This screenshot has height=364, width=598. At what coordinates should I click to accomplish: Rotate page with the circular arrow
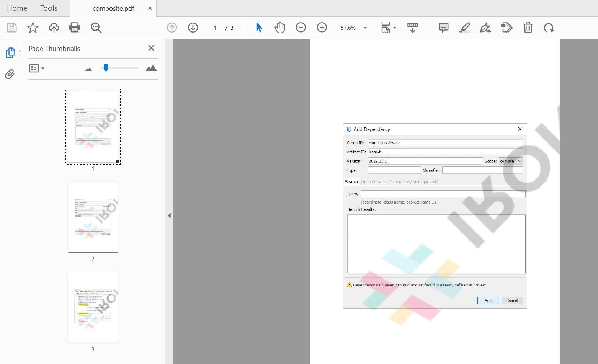tap(549, 28)
